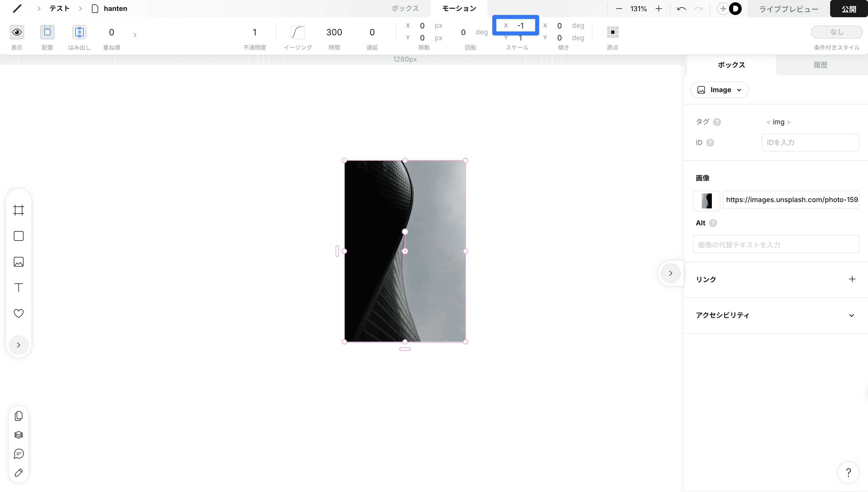Expand the left toolbar chevron
The image size is (868, 492).
click(x=19, y=345)
